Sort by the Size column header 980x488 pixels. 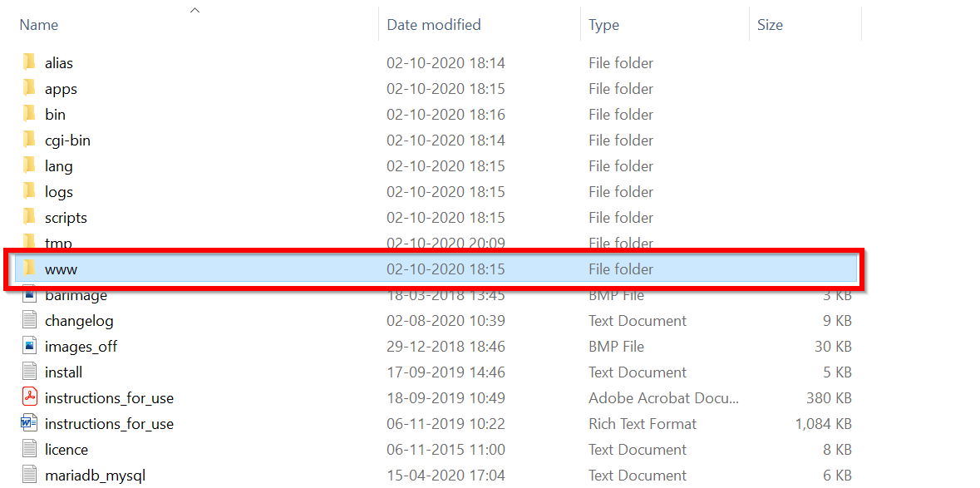click(x=770, y=24)
